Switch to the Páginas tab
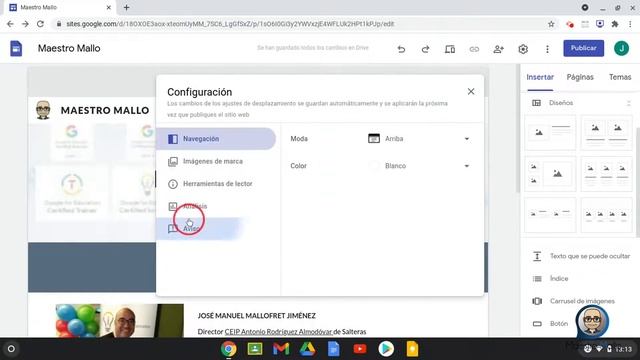Image resolution: width=640 pixels, height=360 pixels. pos(580,77)
